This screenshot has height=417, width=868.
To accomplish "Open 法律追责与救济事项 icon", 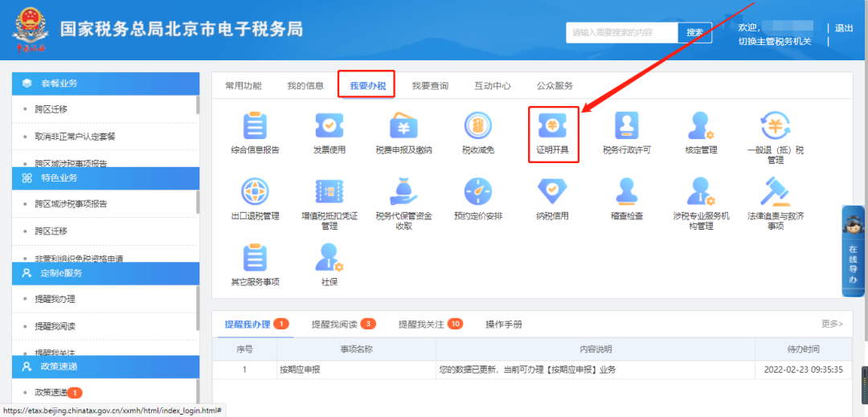I will click(x=775, y=191).
